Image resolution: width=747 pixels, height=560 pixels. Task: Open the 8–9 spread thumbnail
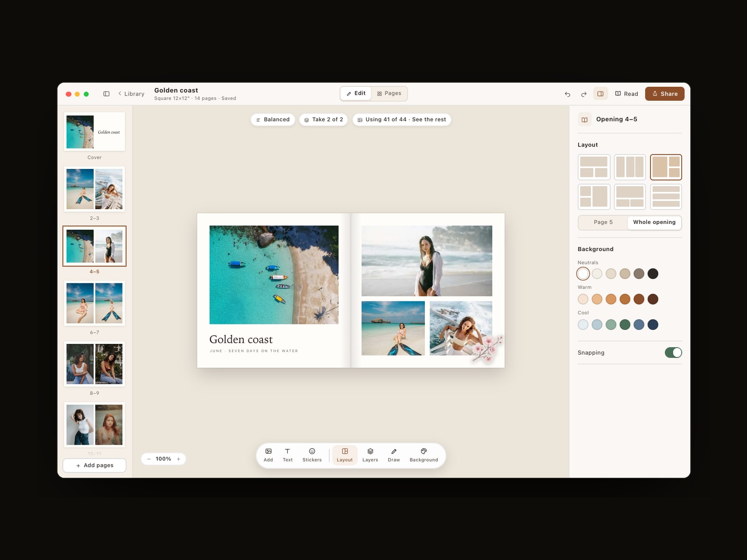94,364
